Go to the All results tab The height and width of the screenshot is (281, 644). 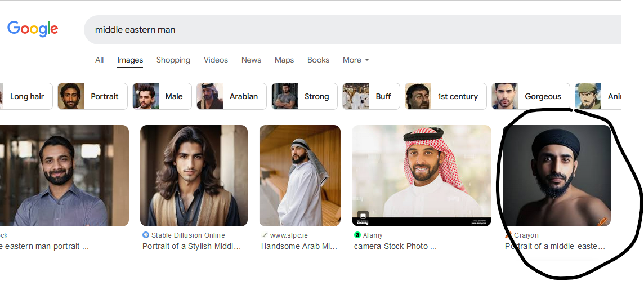100,60
